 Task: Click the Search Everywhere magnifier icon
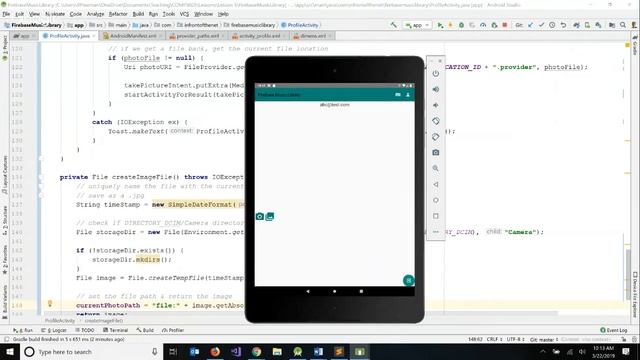coord(623,25)
